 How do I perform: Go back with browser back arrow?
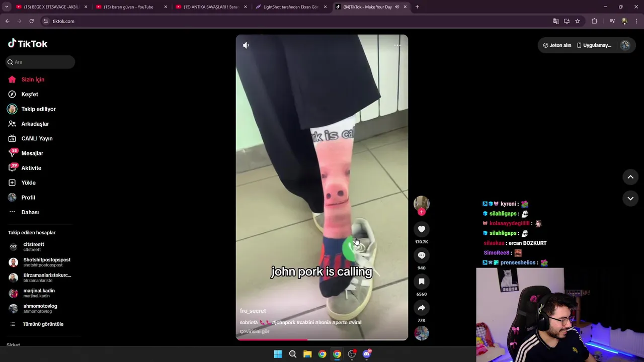pyautogui.click(x=8, y=21)
